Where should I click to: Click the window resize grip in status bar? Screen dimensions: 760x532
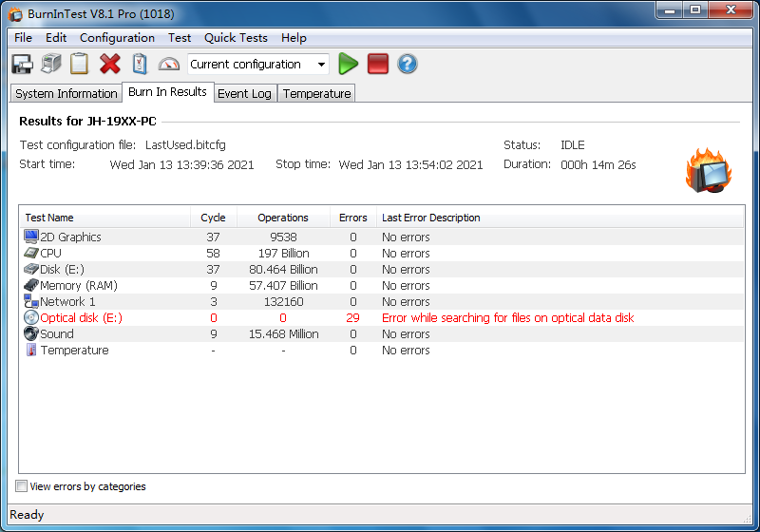[747, 518]
